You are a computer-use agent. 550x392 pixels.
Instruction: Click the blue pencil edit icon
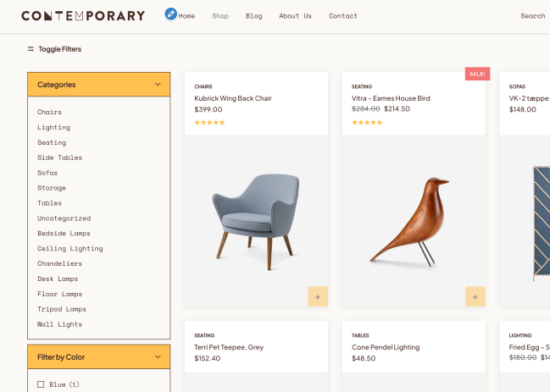pos(171,14)
